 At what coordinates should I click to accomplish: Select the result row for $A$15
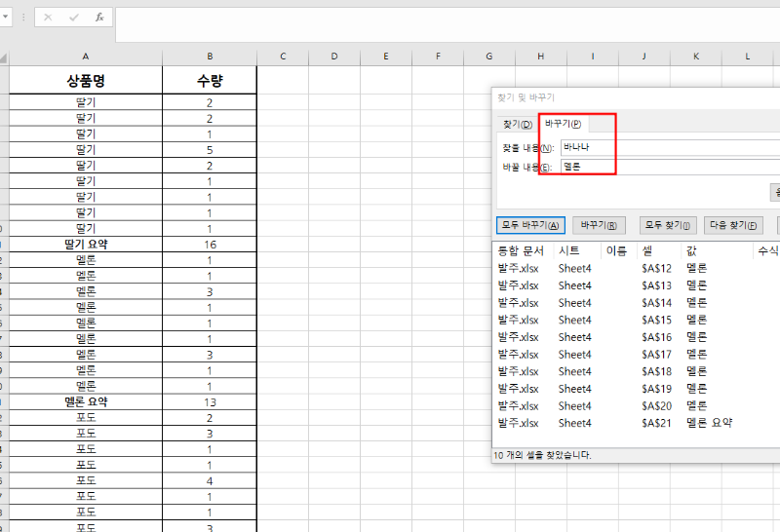point(637,321)
